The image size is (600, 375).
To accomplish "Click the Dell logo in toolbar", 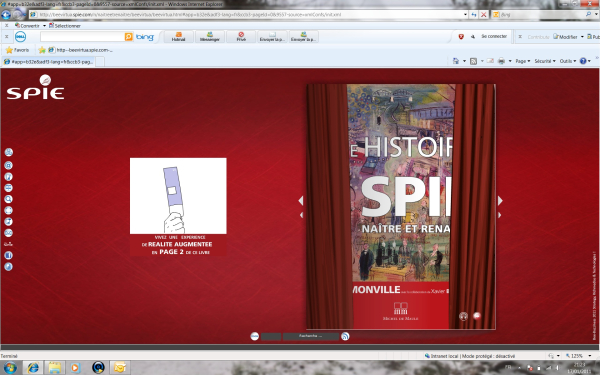I will (20, 37).
